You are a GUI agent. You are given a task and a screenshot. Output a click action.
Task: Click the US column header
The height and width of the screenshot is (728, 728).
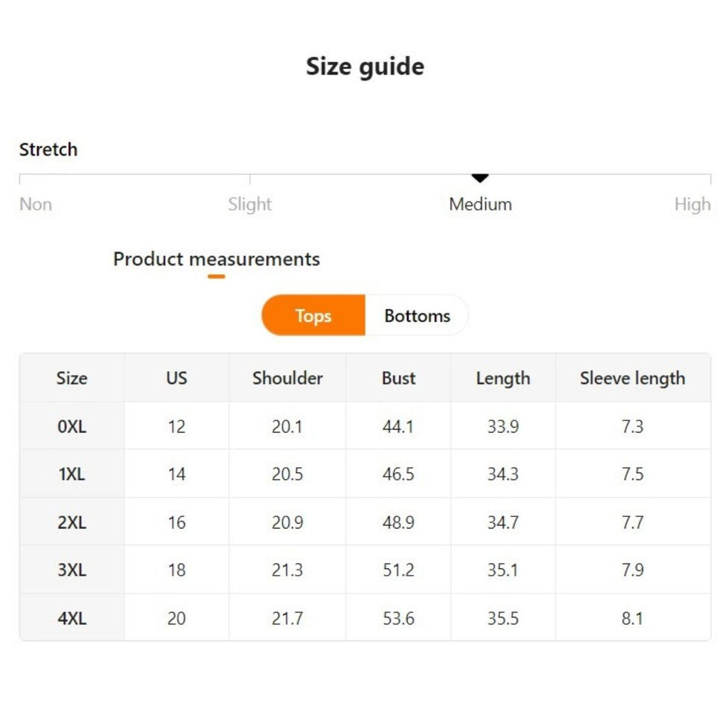176,378
